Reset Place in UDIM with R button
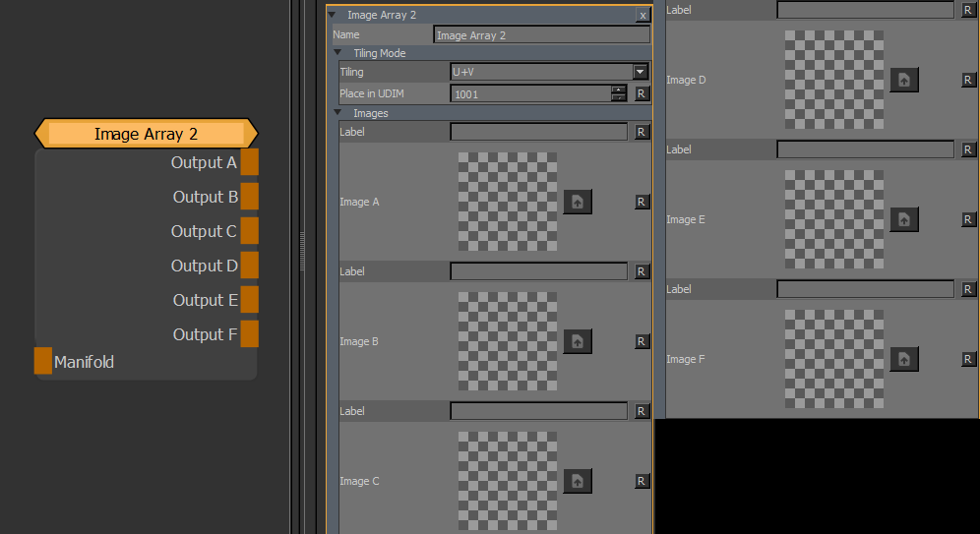 pyautogui.click(x=642, y=93)
